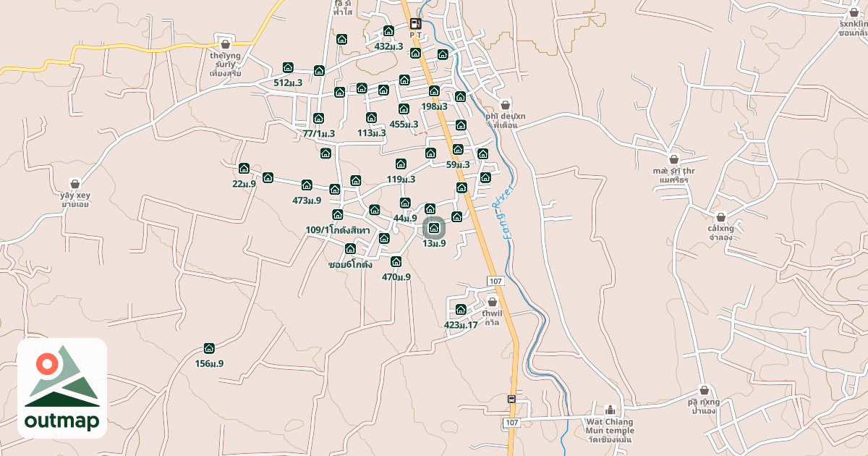Select the highlighted house marker 13ม.9

click(x=434, y=228)
